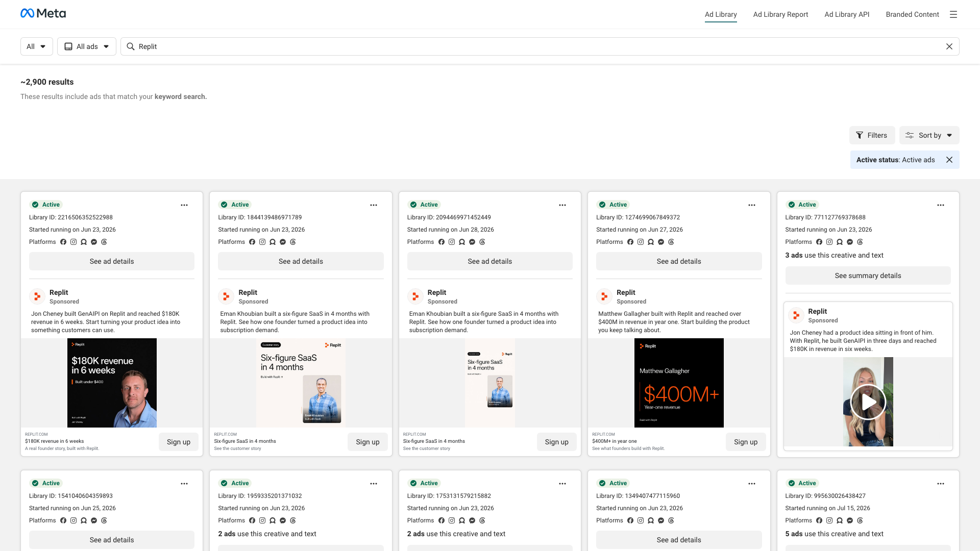Click Active badge on ad 1541040604359893
Image resolution: width=980 pixels, height=551 pixels.
coord(46,483)
